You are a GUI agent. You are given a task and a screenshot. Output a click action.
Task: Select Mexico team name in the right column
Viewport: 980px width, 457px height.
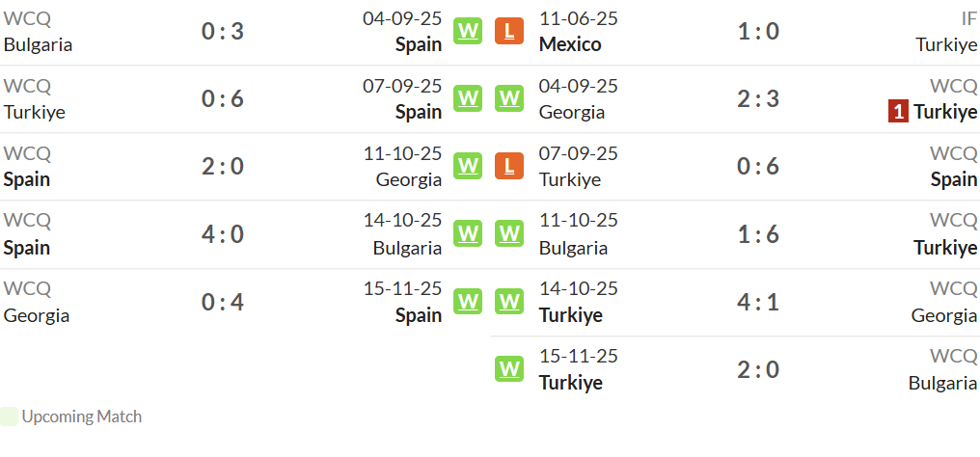click(x=570, y=44)
